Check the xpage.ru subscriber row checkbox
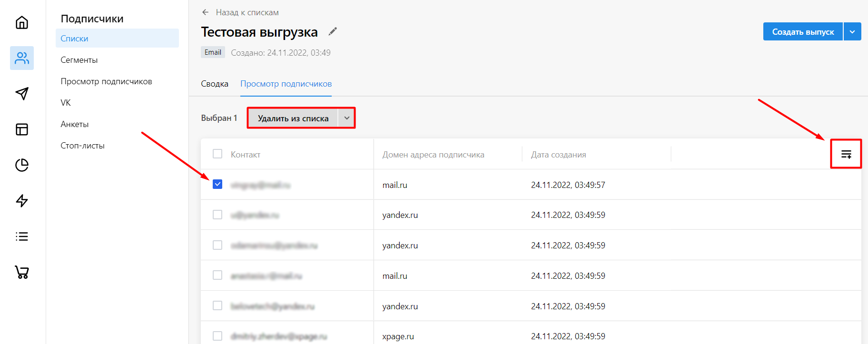Image resolution: width=868 pixels, height=344 pixels. pyautogui.click(x=217, y=336)
